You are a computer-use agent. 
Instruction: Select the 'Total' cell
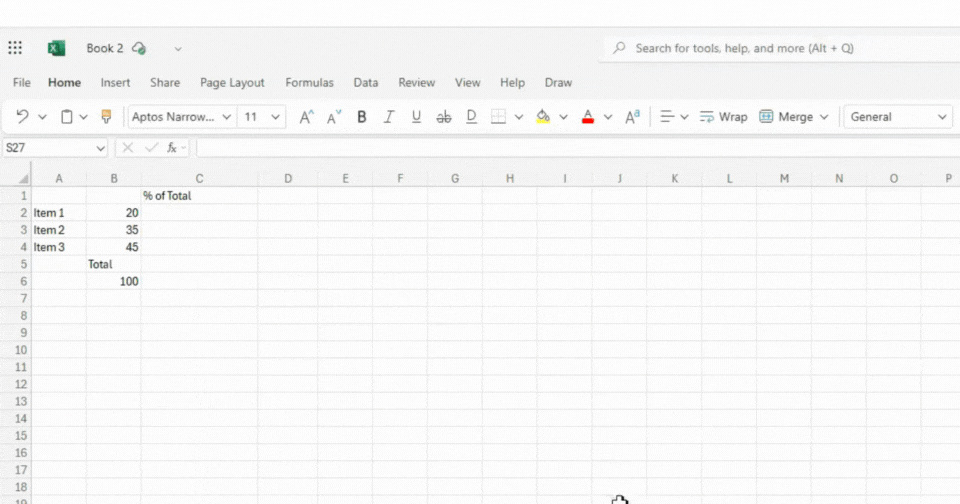tap(114, 264)
